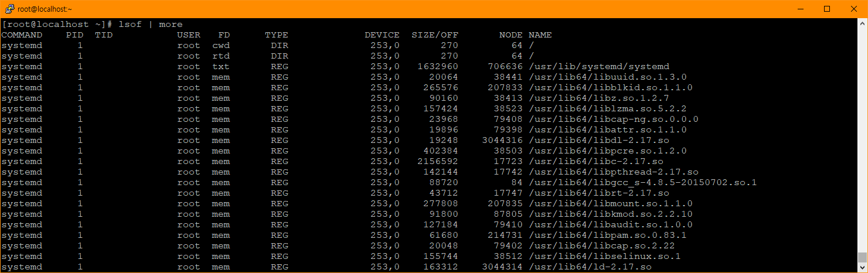Click the title text root@localhost:~
This screenshot has width=868, height=273.
pyautogui.click(x=45, y=9)
